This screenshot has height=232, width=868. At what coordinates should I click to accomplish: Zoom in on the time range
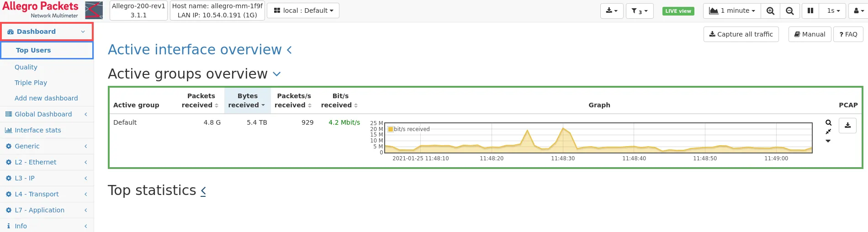pos(770,11)
